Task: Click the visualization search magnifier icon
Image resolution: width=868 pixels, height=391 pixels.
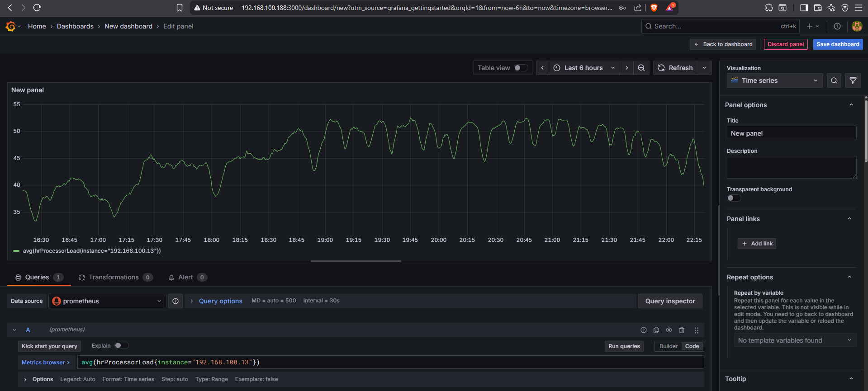Action: click(834, 80)
